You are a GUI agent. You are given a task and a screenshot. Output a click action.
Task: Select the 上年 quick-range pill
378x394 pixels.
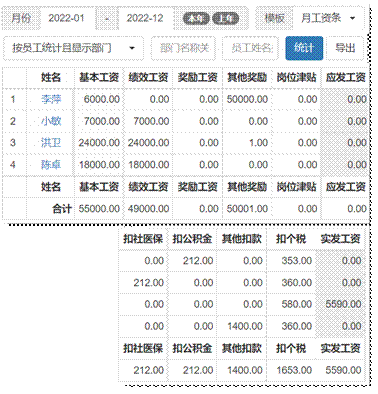tap(225, 18)
